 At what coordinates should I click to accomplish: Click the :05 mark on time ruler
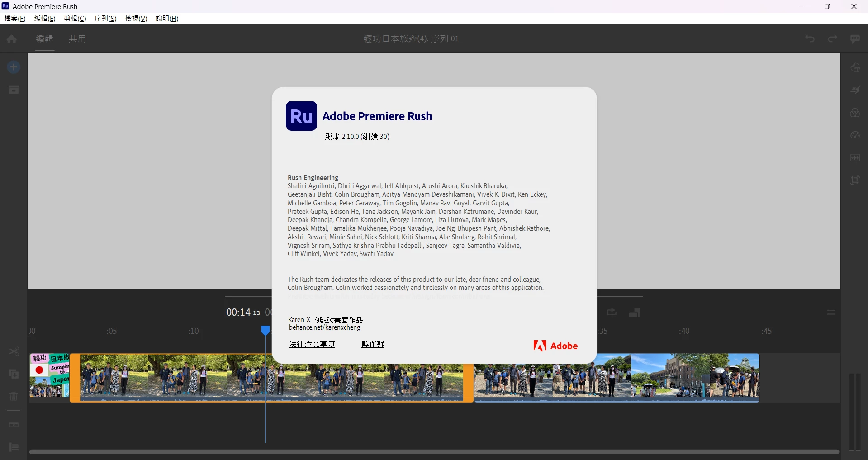tap(111, 331)
